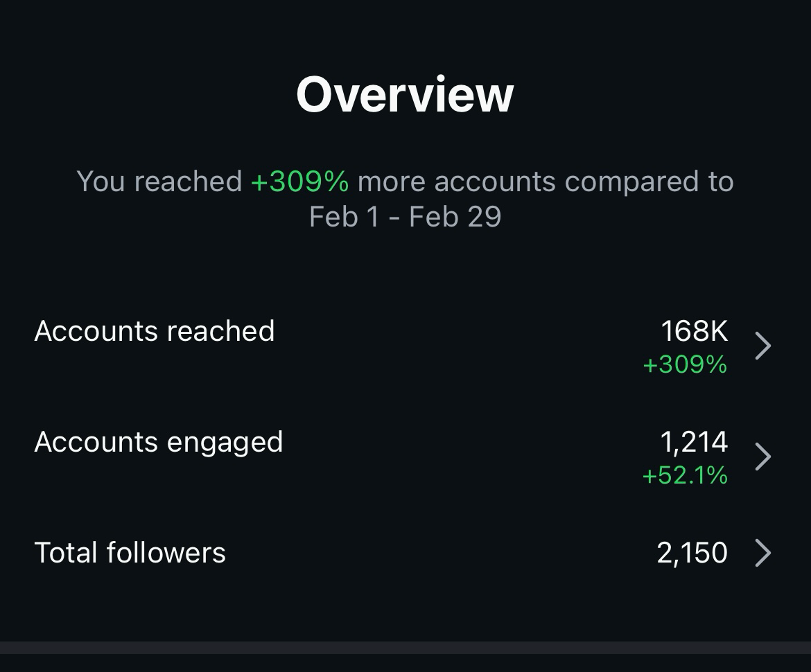Click the 'more accounts' phrase
The height and width of the screenshot is (672, 811).
point(457,182)
